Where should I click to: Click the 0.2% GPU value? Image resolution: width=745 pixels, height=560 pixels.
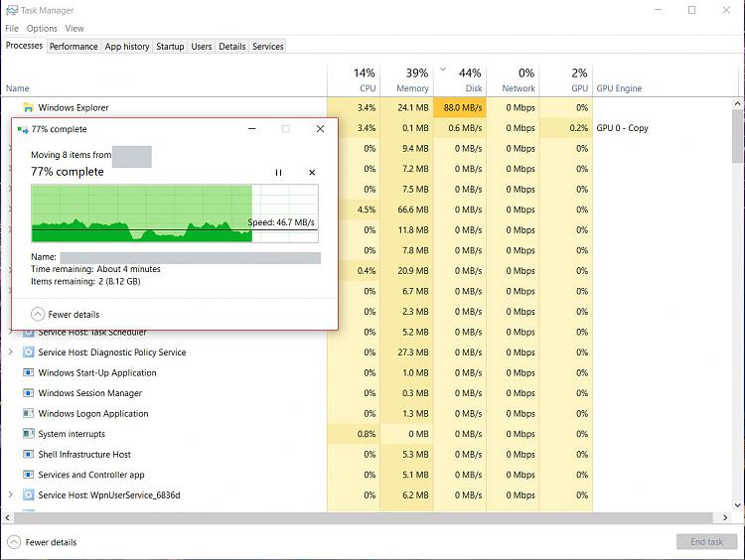(x=578, y=128)
